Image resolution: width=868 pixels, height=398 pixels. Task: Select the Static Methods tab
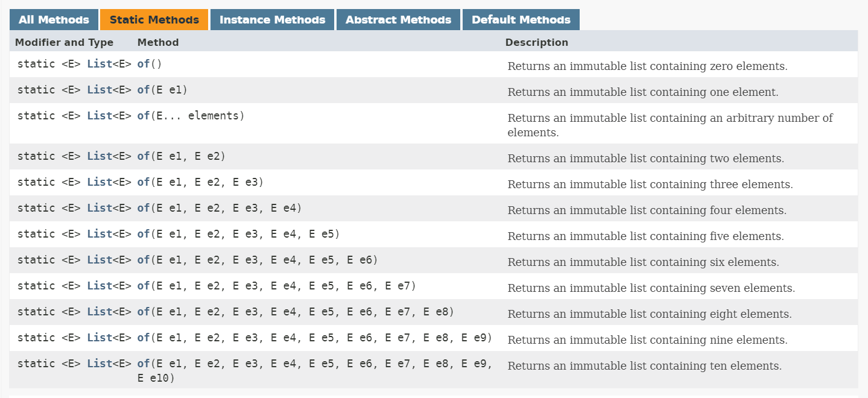[x=154, y=20]
